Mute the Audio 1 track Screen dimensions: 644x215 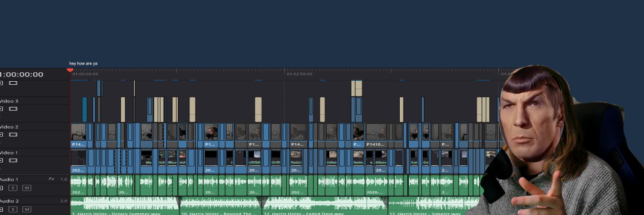pos(27,188)
